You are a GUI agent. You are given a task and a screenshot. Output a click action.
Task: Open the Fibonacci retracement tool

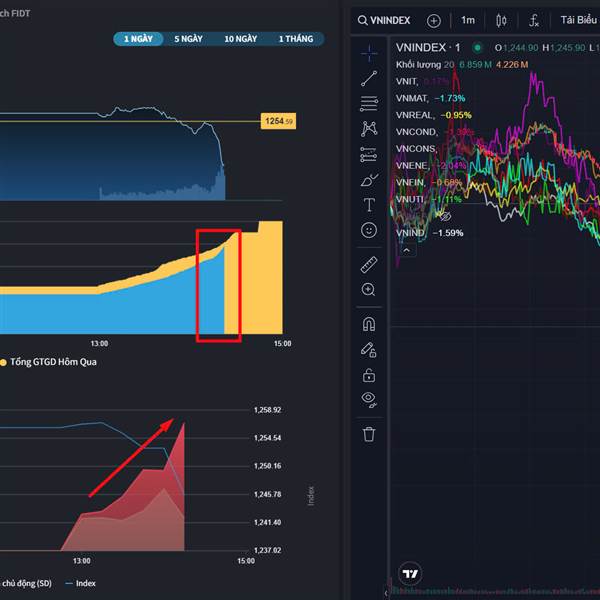click(369, 102)
